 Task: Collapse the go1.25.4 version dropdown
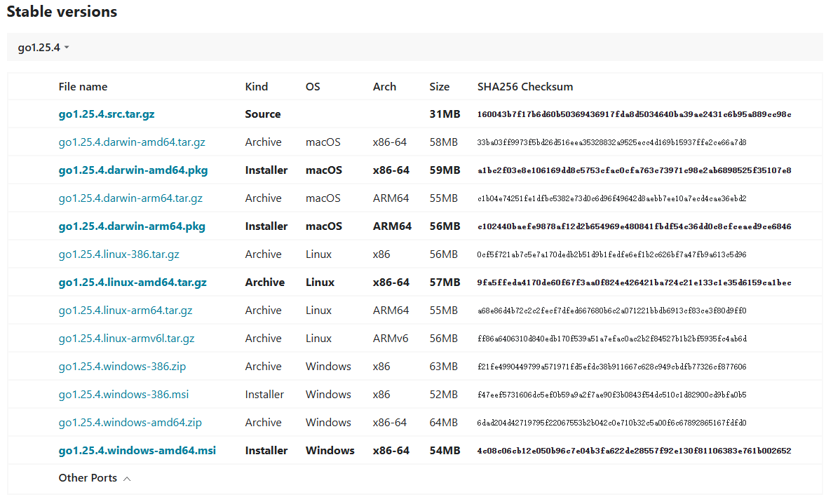pos(43,48)
